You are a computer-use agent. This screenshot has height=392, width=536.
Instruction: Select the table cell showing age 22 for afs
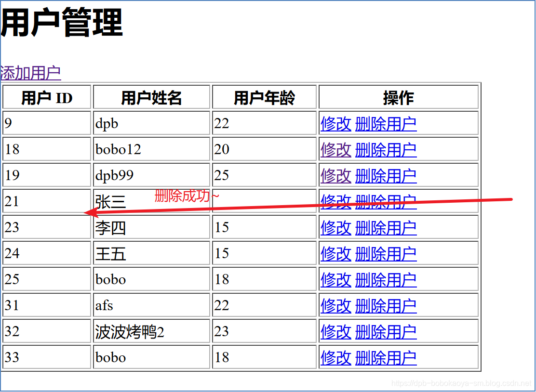coord(264,305)
